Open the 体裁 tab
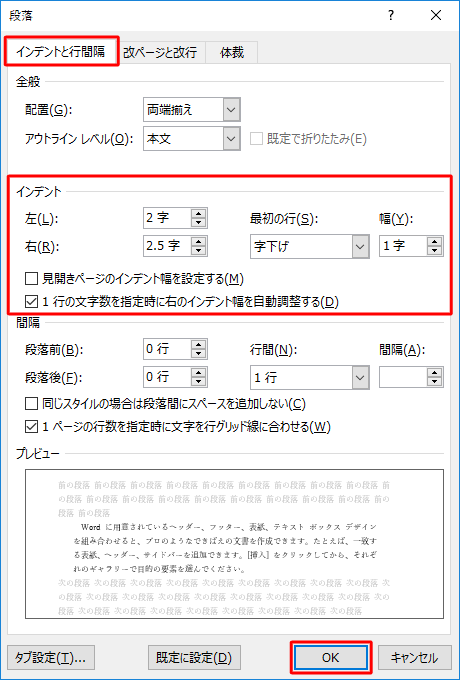Viewport: 460px width, 680px height. click(232, 52)
